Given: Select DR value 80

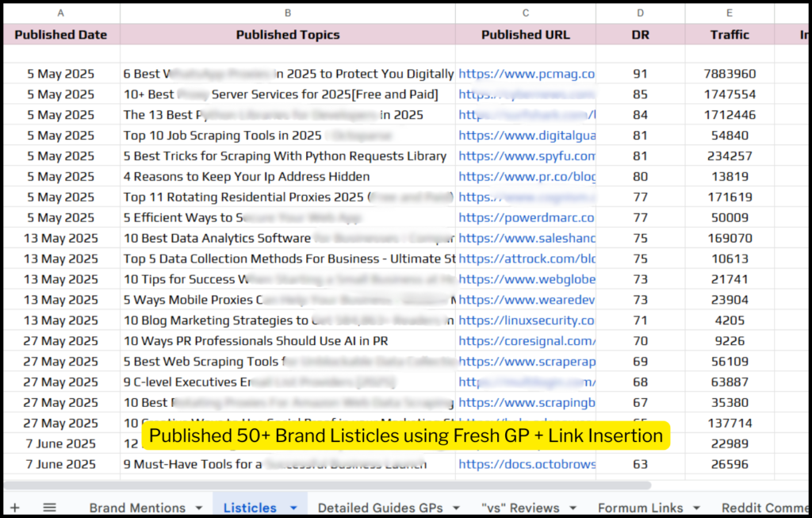Looking at the screenshot, I should coord(641,177).
